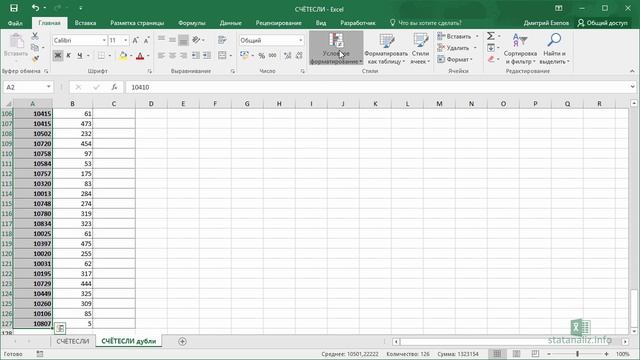
Task: Save the workbook using the Save icon
Action: (x=14, y=8)
